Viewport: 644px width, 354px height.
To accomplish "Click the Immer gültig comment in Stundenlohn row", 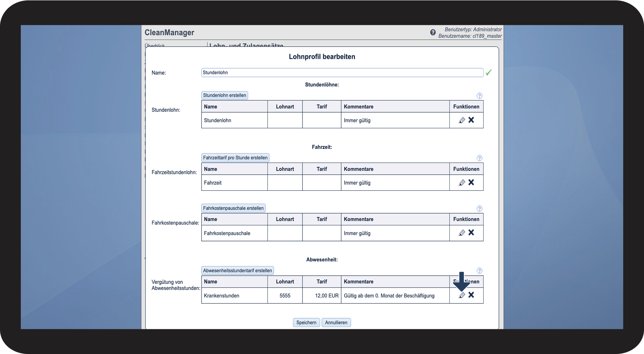I will (x=357, y=120).
